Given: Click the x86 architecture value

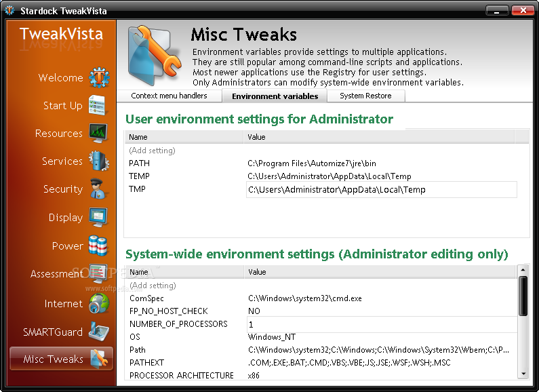Looking at the screenshot, I should tap(254, 376).
